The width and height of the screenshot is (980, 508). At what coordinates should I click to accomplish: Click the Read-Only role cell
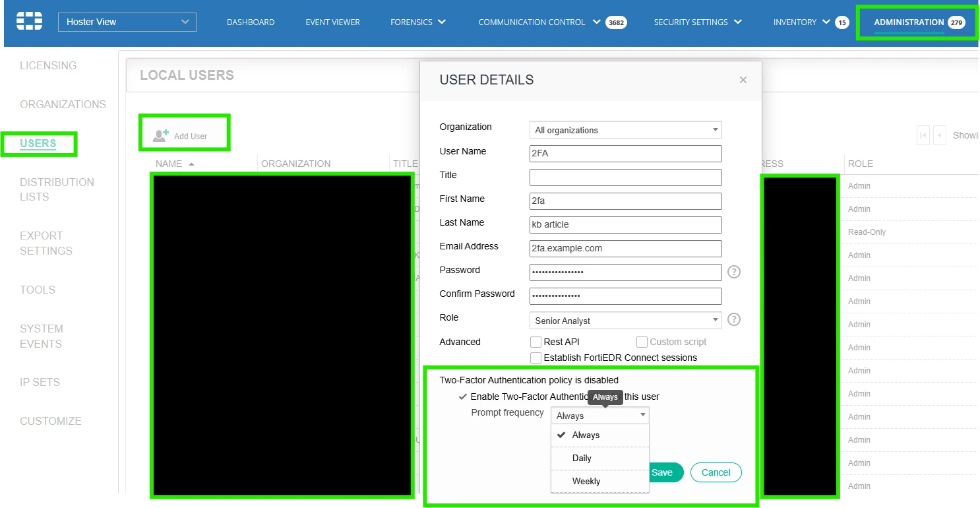867,232
